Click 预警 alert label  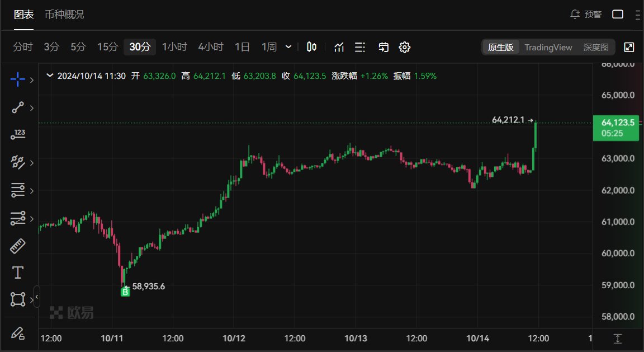point(593,15)
